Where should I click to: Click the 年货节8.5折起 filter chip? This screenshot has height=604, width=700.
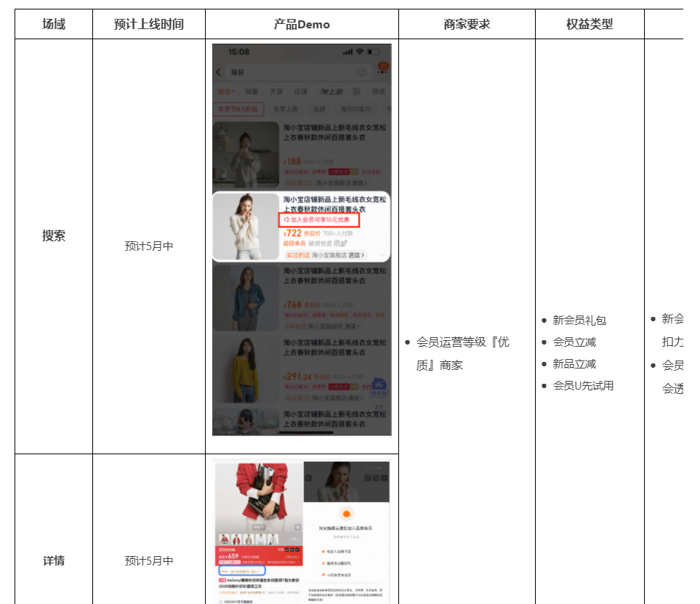238,109
